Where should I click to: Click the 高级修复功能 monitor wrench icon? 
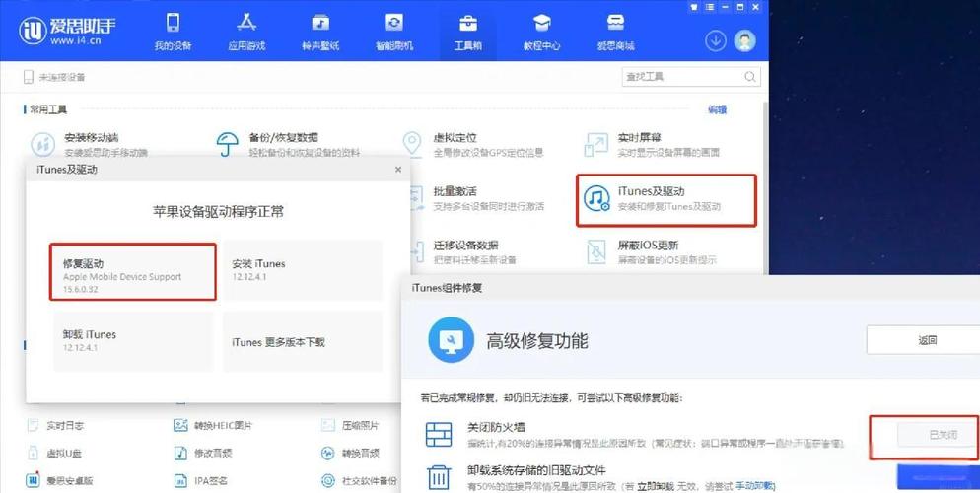click(x=452, y=340)
